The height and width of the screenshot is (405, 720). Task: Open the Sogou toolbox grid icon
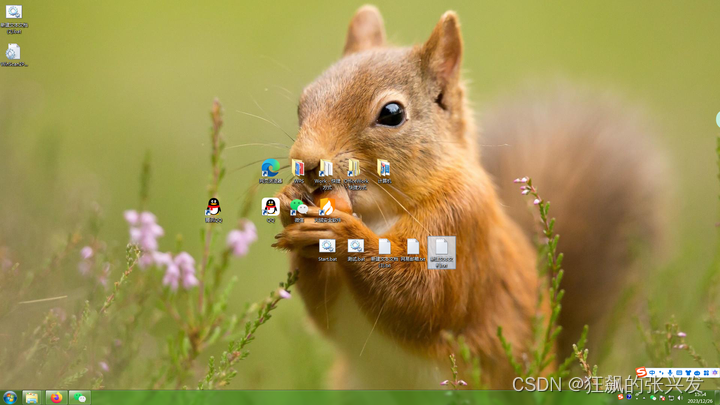pos(706,373)
